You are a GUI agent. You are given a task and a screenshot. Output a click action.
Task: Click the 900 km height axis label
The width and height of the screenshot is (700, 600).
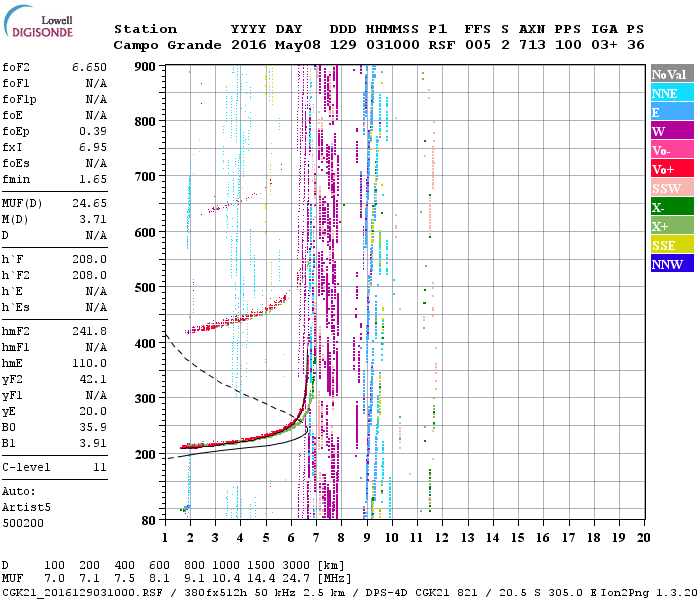(145, 67)
